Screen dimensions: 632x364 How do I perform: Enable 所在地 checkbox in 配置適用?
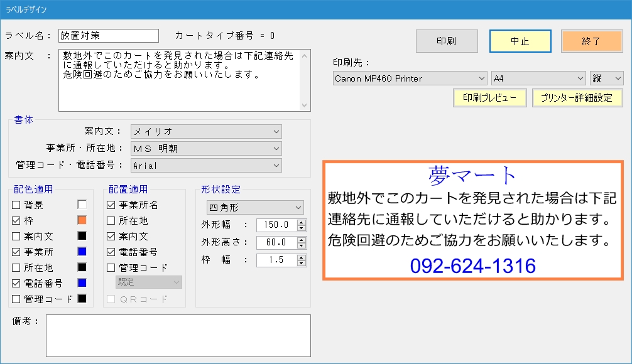click(111, 221)
